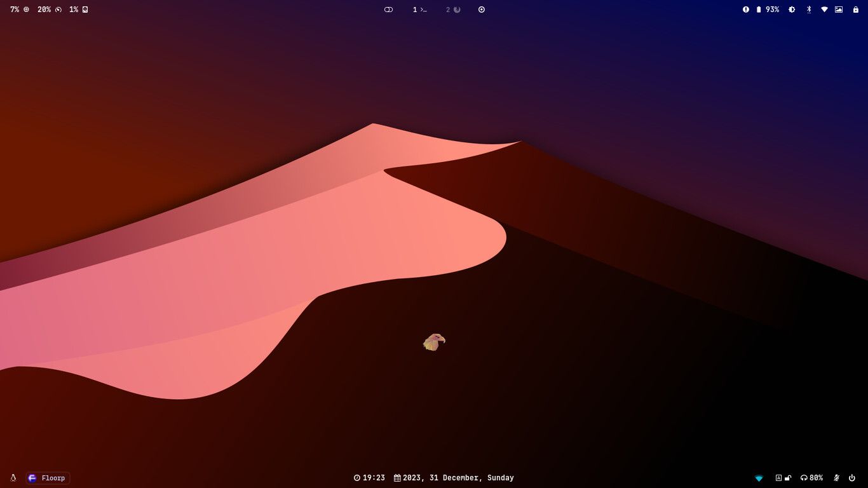Open Floorp from the bottom-left button

click(47, 478)
